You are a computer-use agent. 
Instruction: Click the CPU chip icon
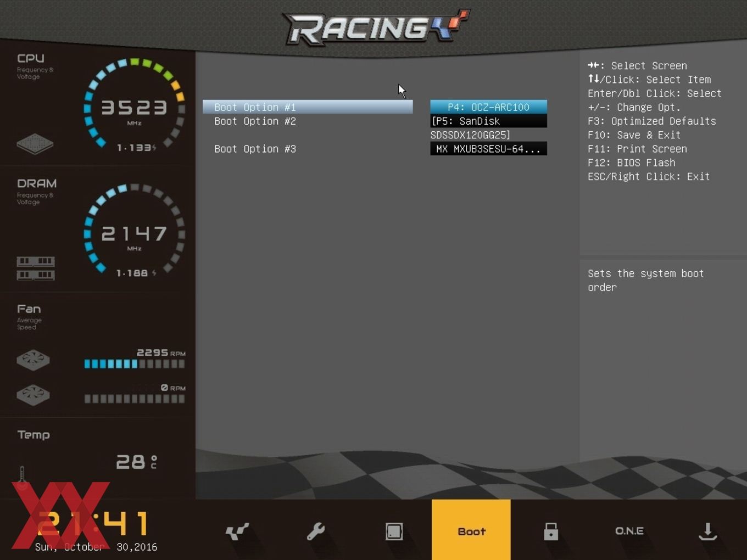(x=35, y=143)
